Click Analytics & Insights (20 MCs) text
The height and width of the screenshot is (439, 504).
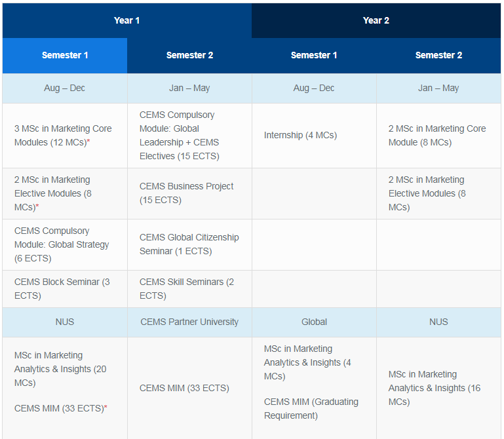click(x=60, y=369)
